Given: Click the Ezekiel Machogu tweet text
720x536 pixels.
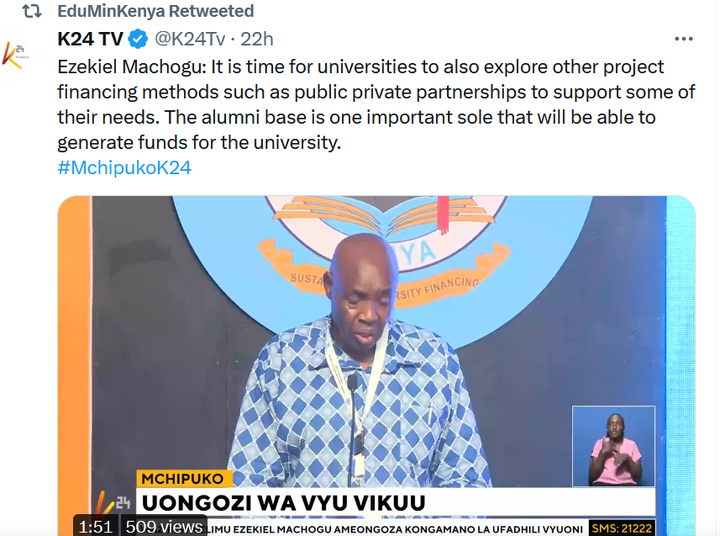Looking at the screenshot, I should coord(376,105).
